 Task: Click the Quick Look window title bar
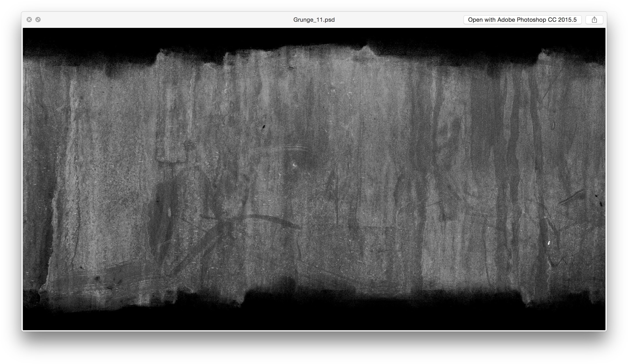(x=175, y=20)
